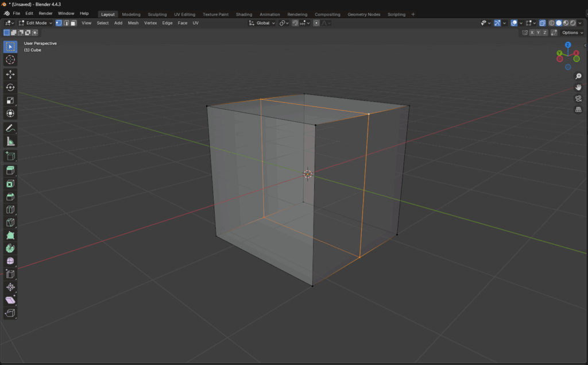Open the Edit Mode dropdown
The width and height of the screenshot is (588, 365).
tap(36, 23)
